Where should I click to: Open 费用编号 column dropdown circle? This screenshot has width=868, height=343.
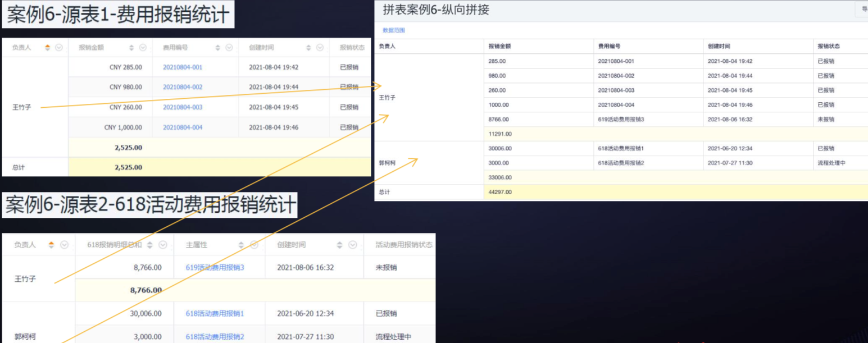click(229, 48)
